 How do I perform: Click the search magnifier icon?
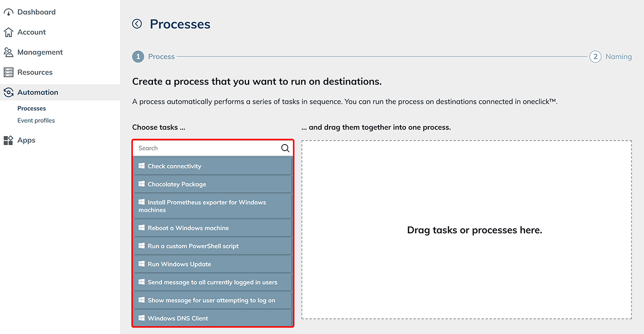[285, 148]
